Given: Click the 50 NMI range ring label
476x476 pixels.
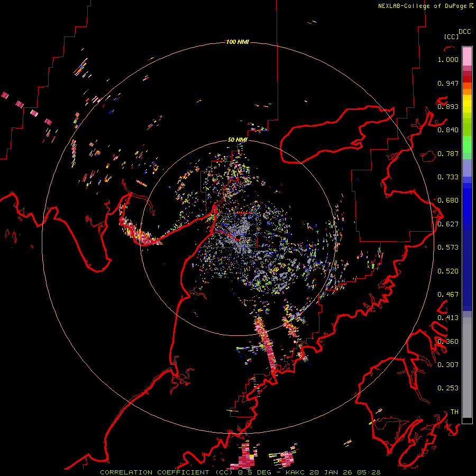Looking at the screenshot, I should click(237, 140).
